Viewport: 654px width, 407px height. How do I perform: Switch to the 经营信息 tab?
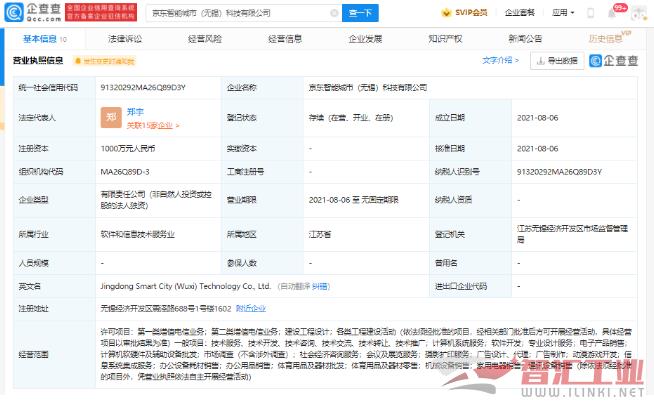pyautogui.click(x=285, y=39)
